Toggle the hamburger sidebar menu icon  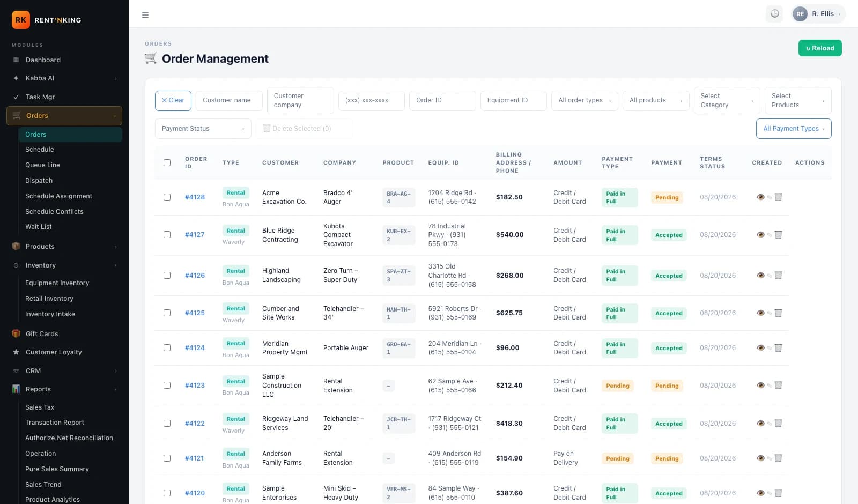tap(145, 15)
